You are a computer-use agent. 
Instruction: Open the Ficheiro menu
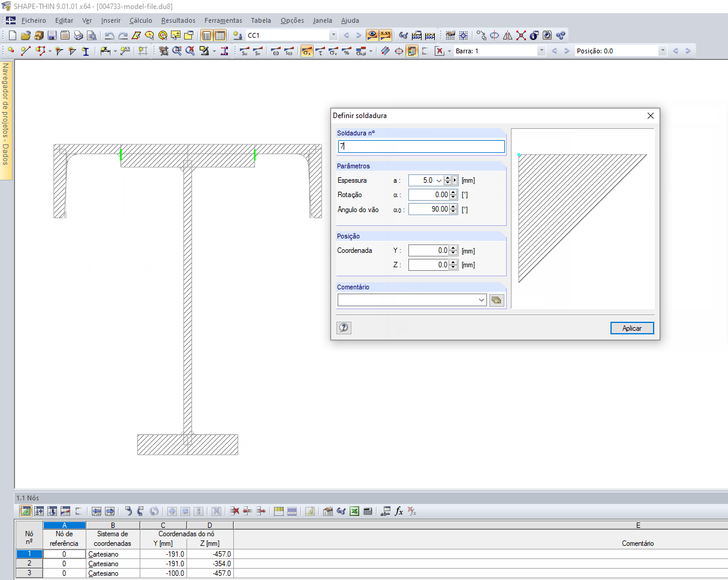tap(34, 20)
